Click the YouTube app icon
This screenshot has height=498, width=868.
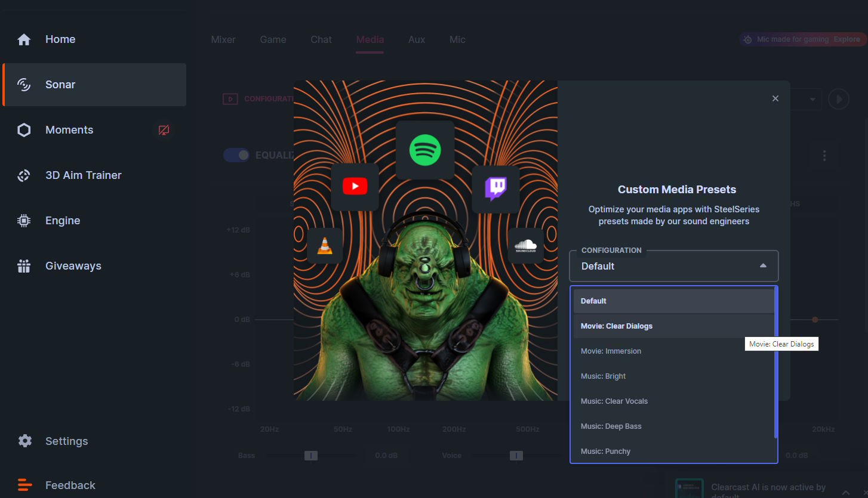point(355,187)
